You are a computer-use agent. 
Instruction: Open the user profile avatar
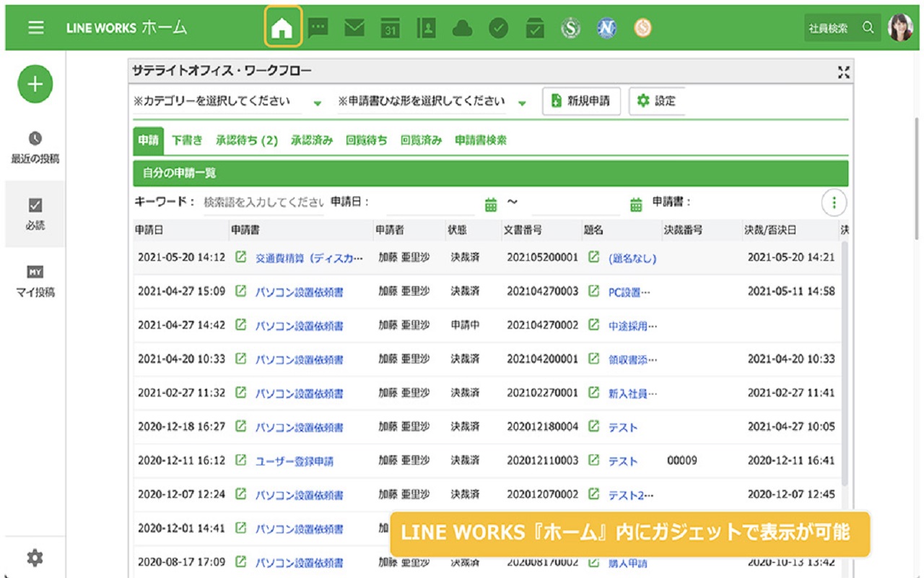[900, 27]
